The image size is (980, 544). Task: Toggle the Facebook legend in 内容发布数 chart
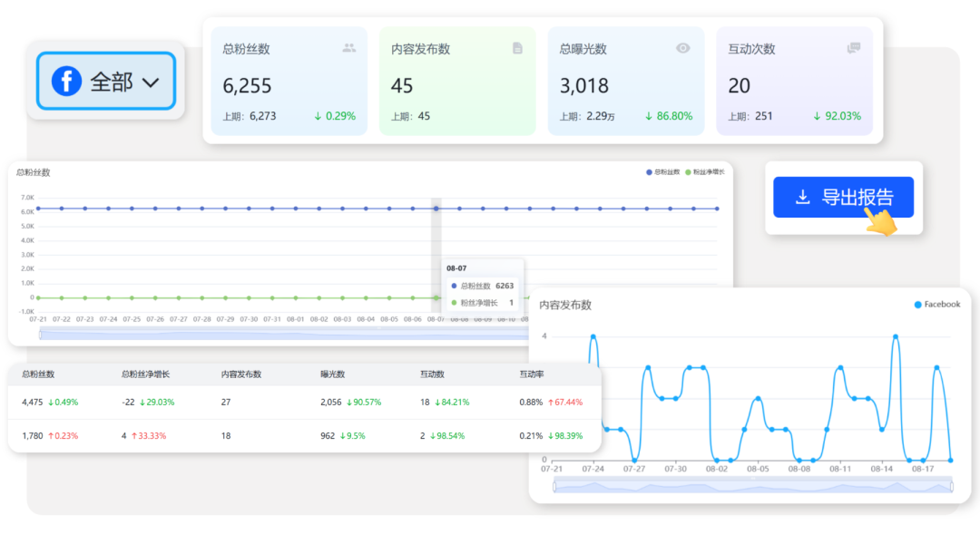click(x=936, y=305)
